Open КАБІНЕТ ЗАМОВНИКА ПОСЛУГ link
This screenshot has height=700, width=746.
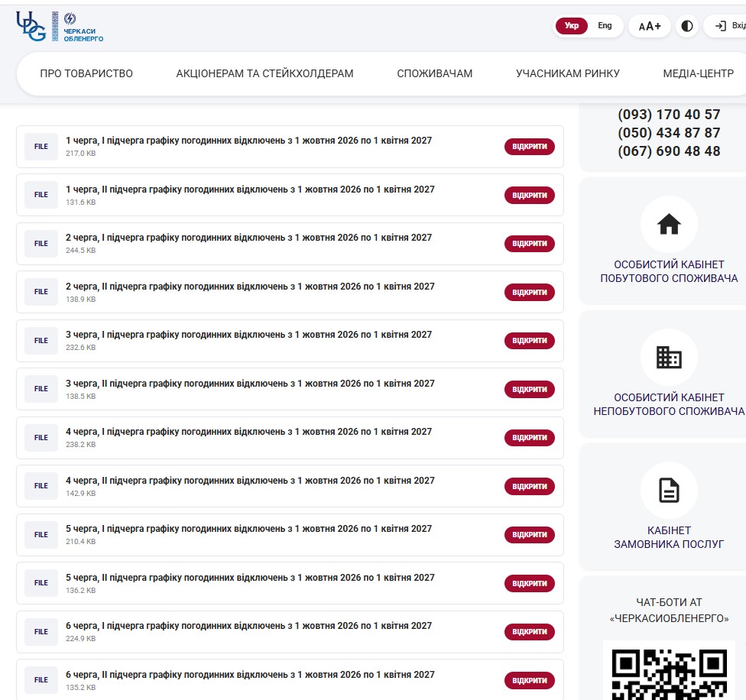click(x=669, y=537)
